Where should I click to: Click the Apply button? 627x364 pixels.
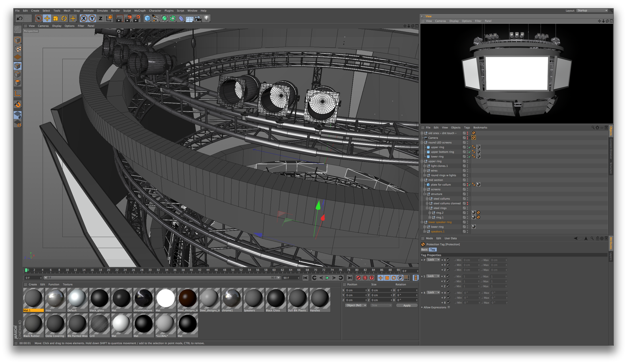tap(407, 306)
